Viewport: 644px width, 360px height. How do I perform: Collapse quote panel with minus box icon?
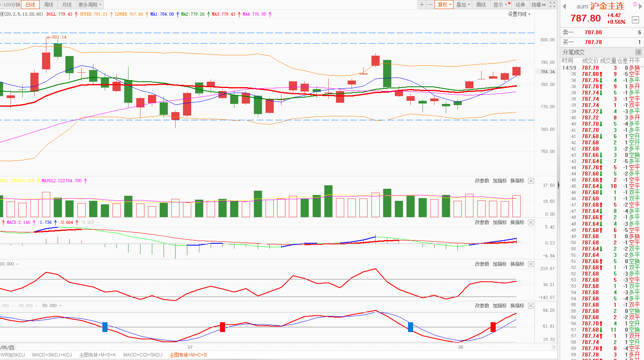tap(635, 19)
